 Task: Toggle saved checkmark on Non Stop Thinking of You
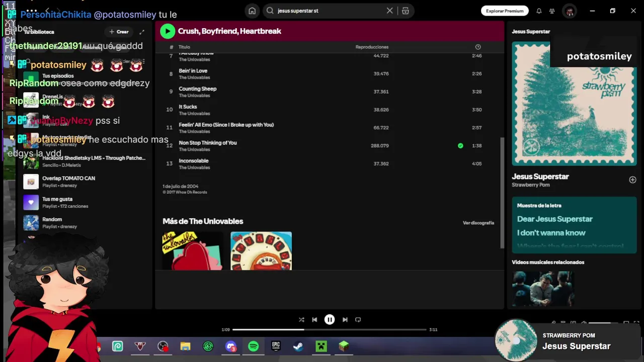[460, 146]
